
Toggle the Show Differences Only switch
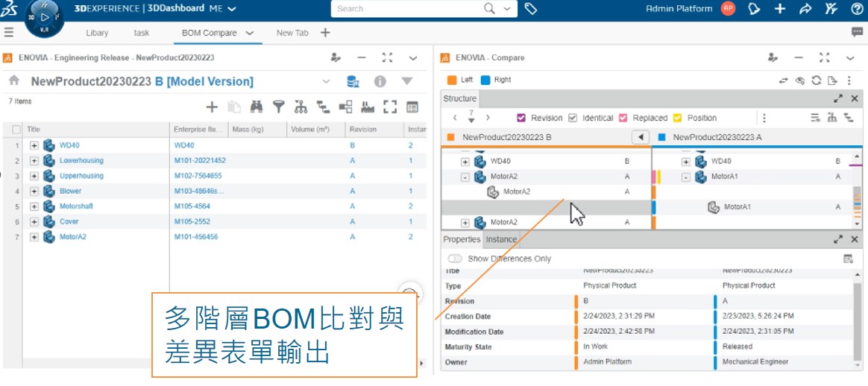(x=455, y=259)
